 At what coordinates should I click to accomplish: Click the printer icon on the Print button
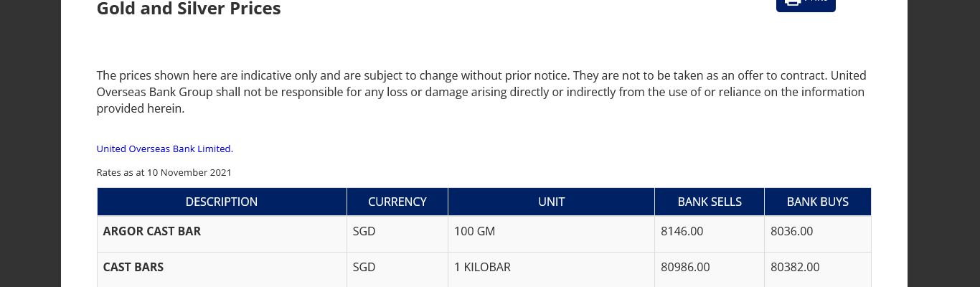(792, 2)
